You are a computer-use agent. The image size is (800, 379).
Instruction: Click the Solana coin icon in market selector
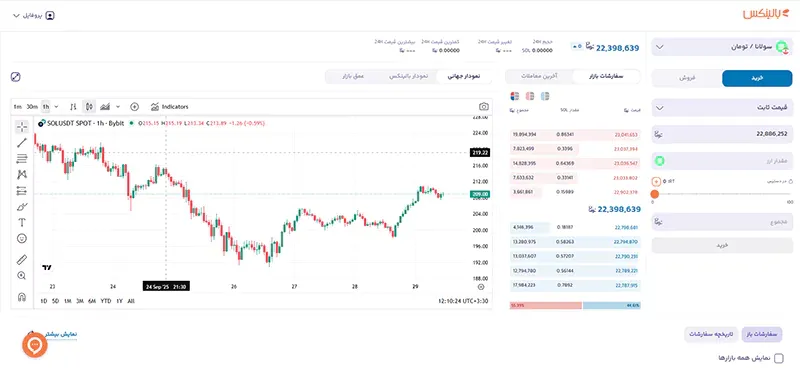tap(782, 47)
